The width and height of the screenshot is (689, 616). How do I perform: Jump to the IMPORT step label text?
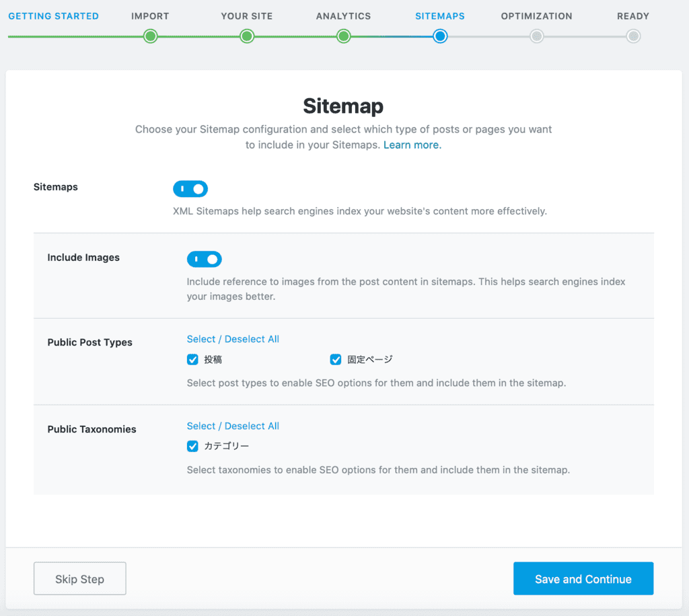tap(151, 16)
